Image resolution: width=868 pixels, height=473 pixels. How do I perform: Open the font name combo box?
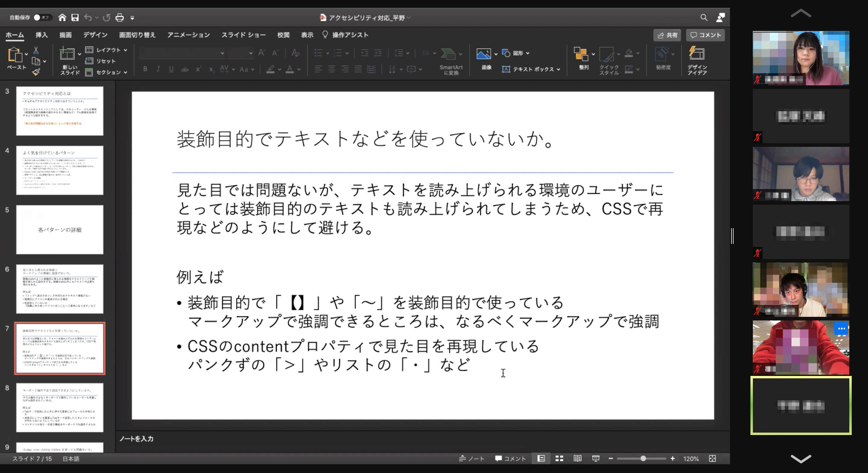pos(182,53)
